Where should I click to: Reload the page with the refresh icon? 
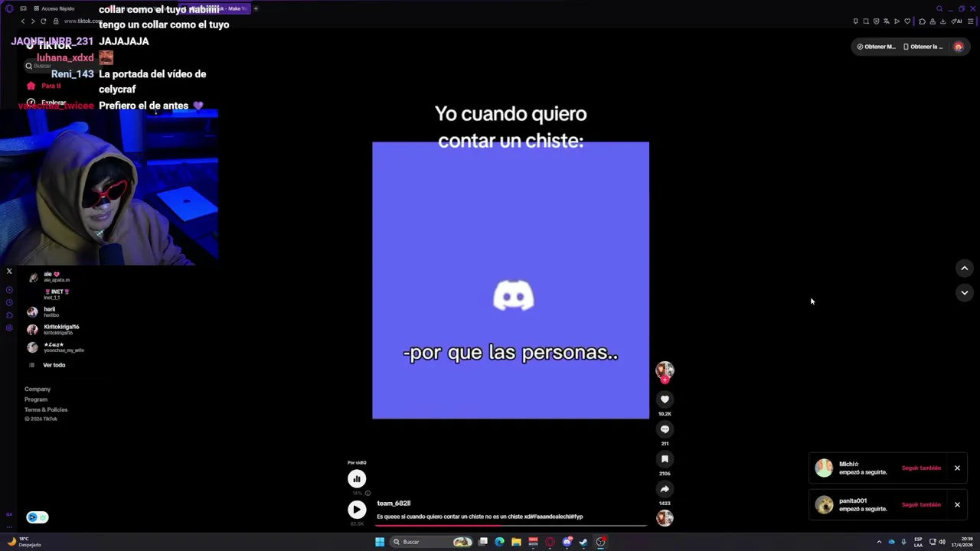coord(43,21)
